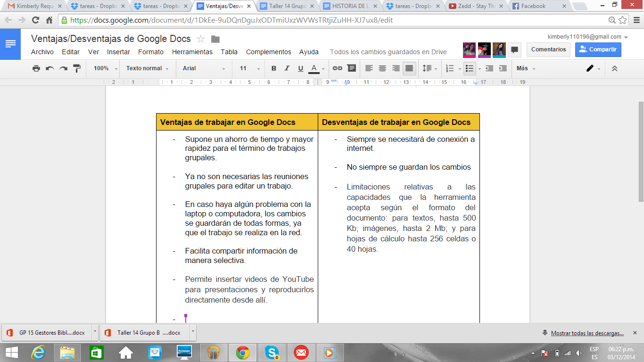Open Skype from the taskbar
Image resolution: width=644 pixels, height=362 pixels.
(x=272, y=352)
